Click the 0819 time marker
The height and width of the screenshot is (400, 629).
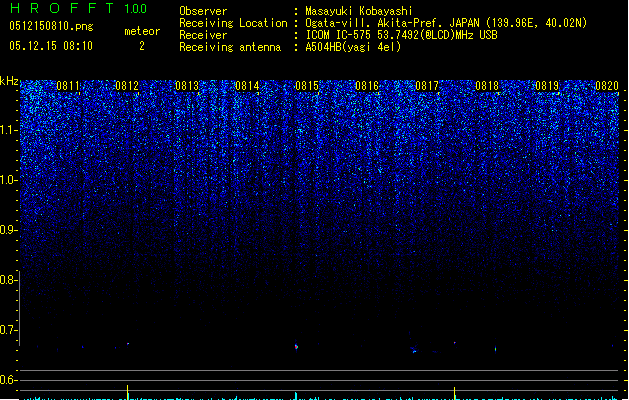tap(547, 86)
